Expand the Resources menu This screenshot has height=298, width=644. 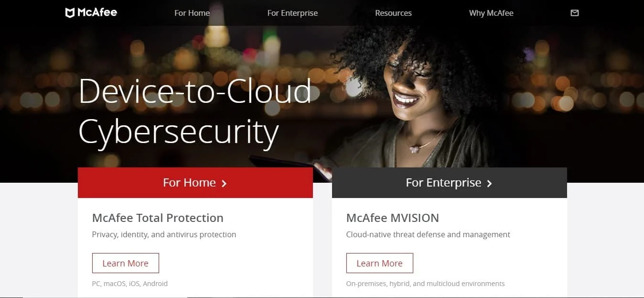pyautogui.click(x=393, y=13)
